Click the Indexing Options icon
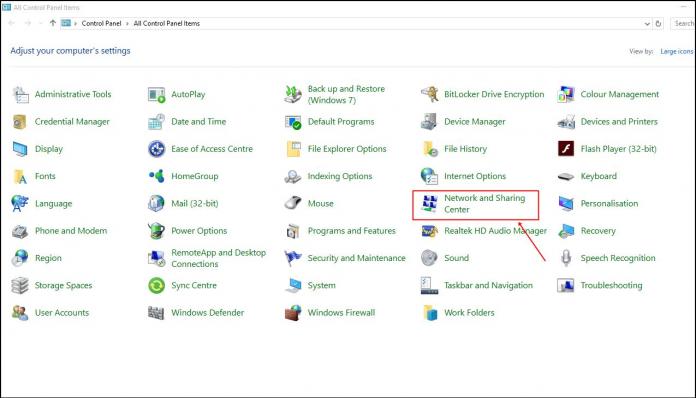 pos(293,177)
